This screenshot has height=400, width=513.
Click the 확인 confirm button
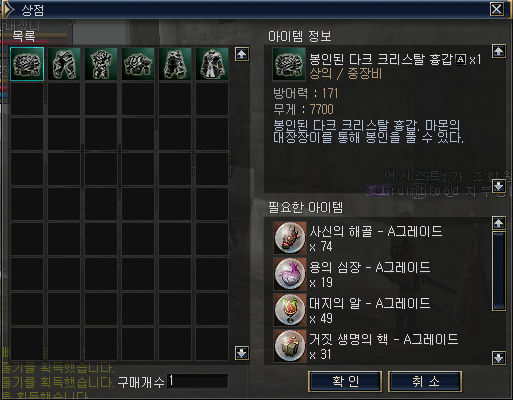(345, 381)
